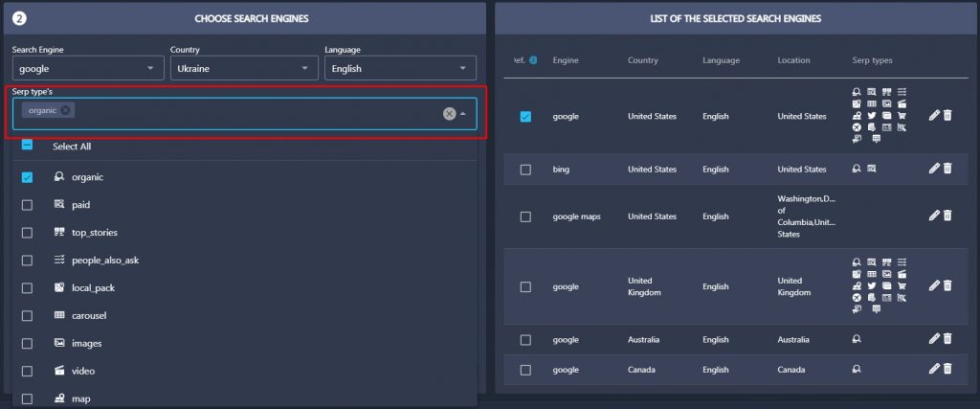Image resolution: width=980 pixels, height=409 pixels.
Task: Click the top_stories icon in dropdown list
Action: (x=59, y=232)
